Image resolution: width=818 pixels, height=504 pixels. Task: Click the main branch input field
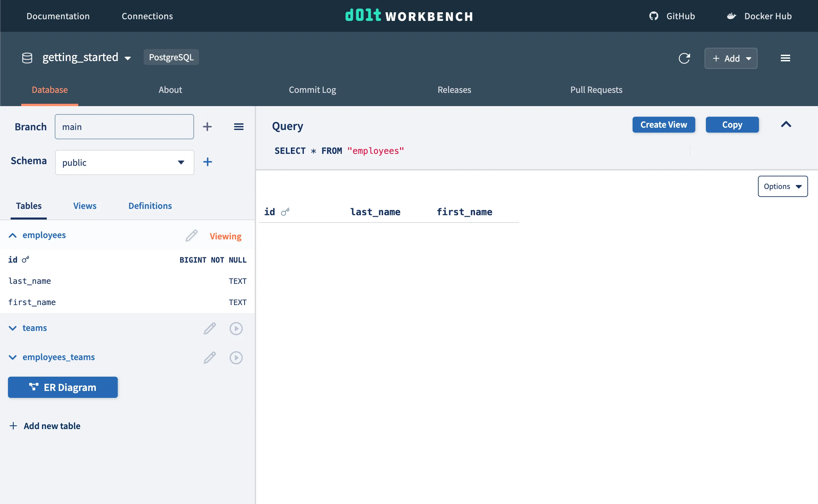pyautogui.click(x=124, y=127)
